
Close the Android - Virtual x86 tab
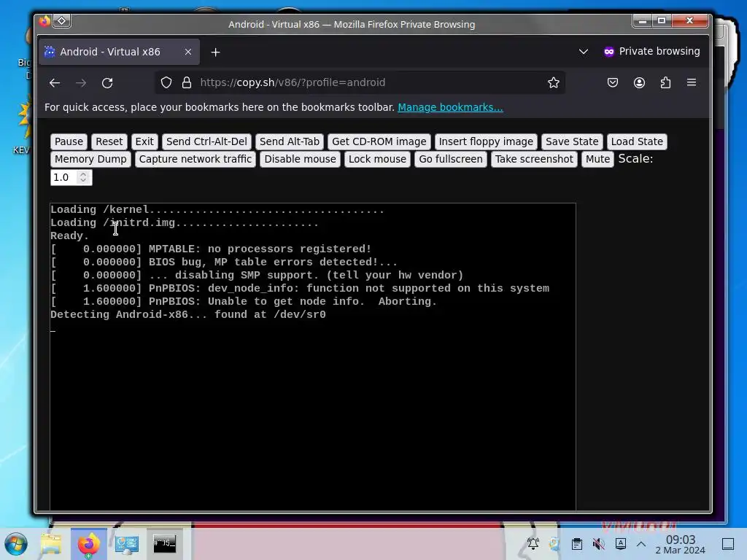click(188, 52)
